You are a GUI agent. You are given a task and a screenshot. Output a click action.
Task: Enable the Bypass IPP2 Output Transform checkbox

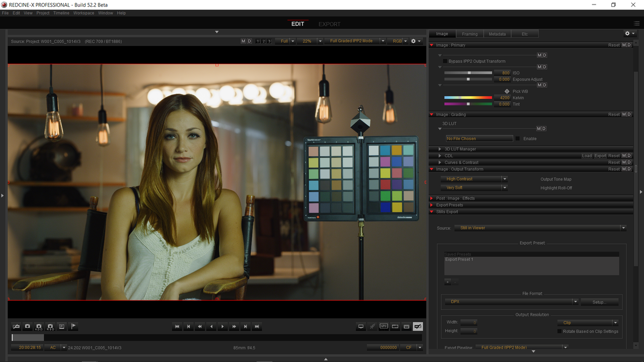[x=445, y=61]
